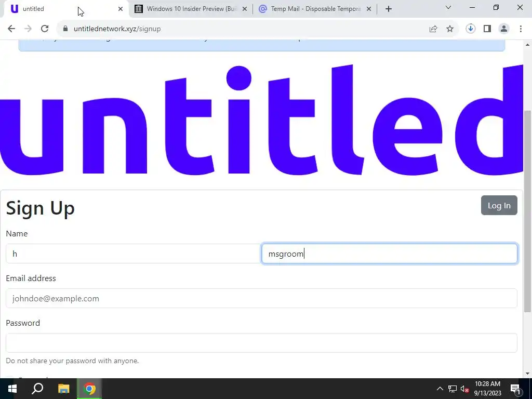Click the scrollbar up arrow
The image size is (532, 399).
point(528,45)
